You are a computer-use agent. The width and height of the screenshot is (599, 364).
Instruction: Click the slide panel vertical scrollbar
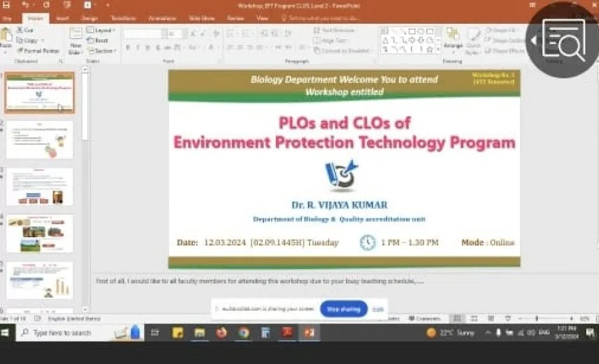[x=85, y=189]
